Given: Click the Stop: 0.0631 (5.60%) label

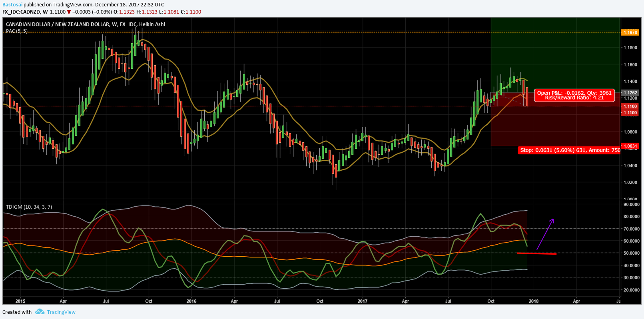Looking at the screenshot, I should pos(570,150).
